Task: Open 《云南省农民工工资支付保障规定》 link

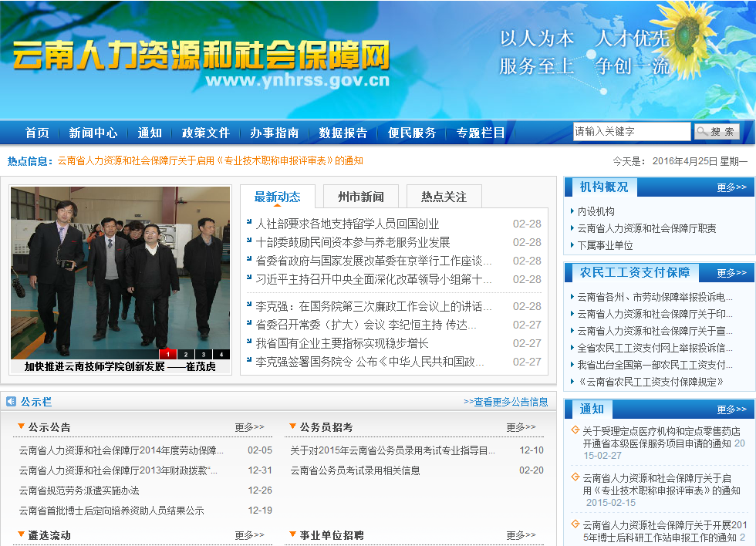Action: pyautogui.click(x=651, y=382)
